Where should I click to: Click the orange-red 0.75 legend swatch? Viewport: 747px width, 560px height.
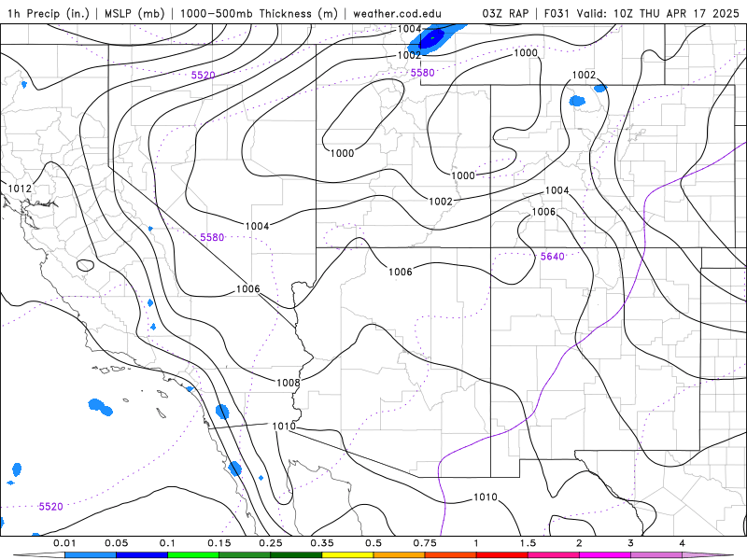451,555
